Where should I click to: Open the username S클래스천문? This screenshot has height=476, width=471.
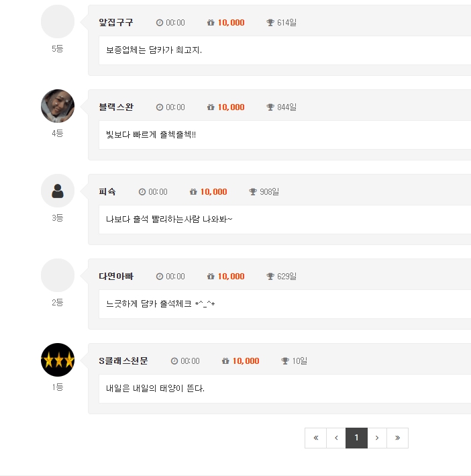123,361
